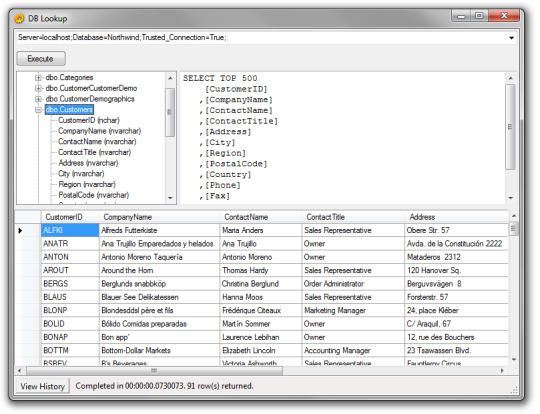Maximize the DB Lookup window

[x=479, y=16]
